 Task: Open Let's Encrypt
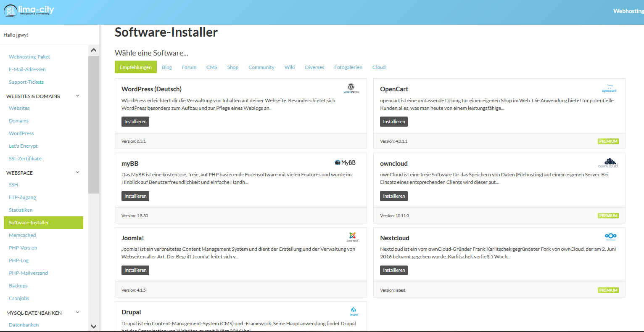point(23,146)
